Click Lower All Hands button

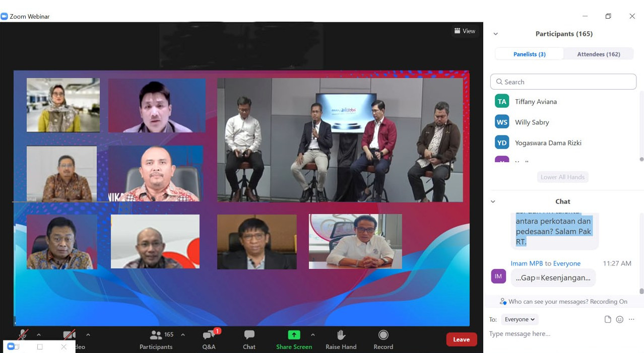pos(562,177)
